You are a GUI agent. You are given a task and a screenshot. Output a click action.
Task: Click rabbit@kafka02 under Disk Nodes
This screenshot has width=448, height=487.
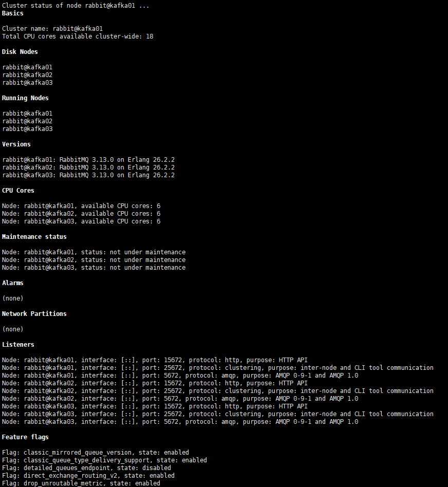(27, 75)
